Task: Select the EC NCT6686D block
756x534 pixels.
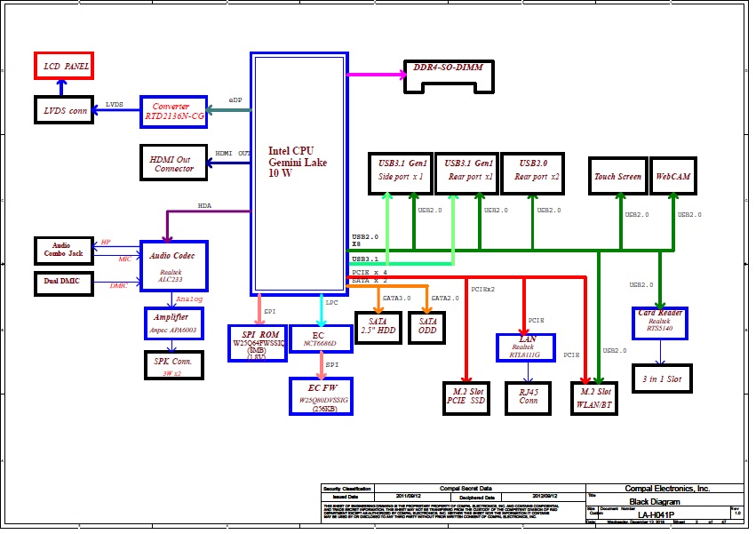Action: pos(321,339)
